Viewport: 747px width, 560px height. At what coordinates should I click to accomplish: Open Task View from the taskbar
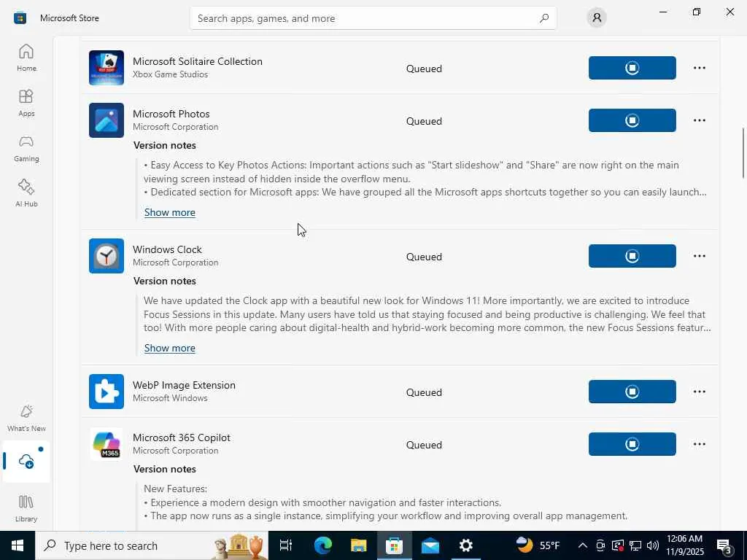(286, 545)
